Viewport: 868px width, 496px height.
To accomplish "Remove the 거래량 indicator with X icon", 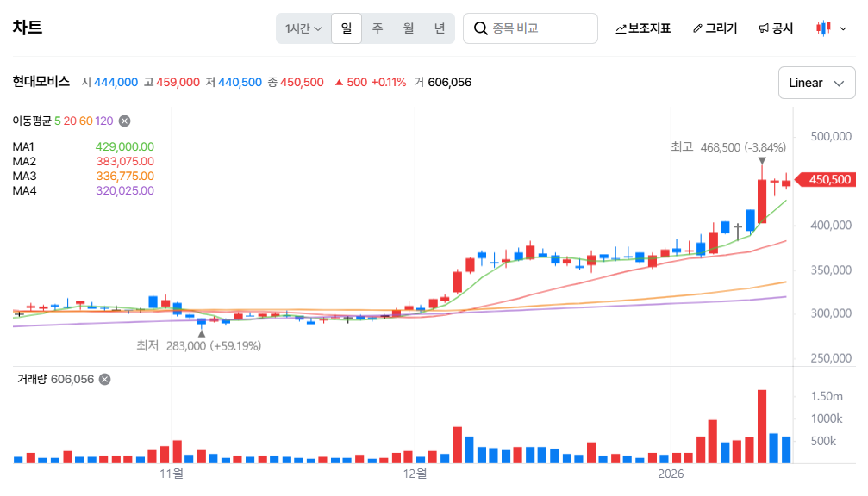I will 104,380.
